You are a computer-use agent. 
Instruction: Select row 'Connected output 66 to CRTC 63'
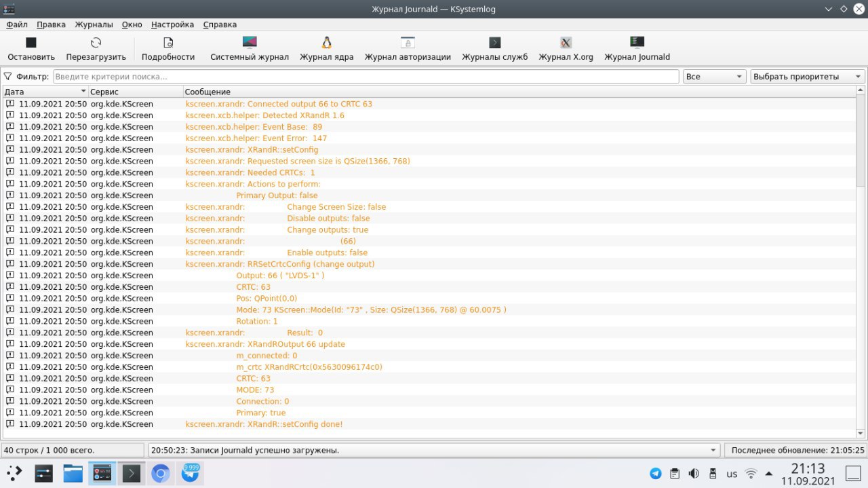click(429, 104)
